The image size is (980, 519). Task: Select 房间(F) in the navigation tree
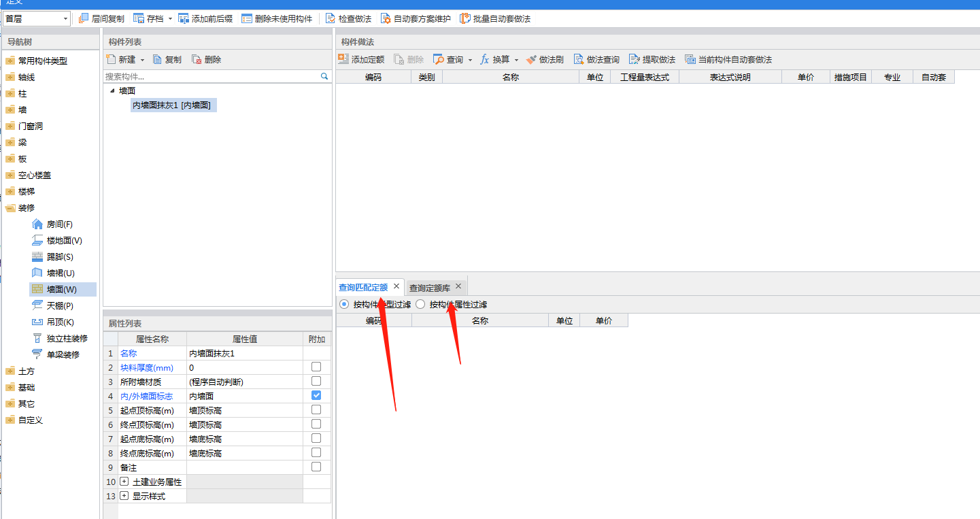(x=53, y=224)
